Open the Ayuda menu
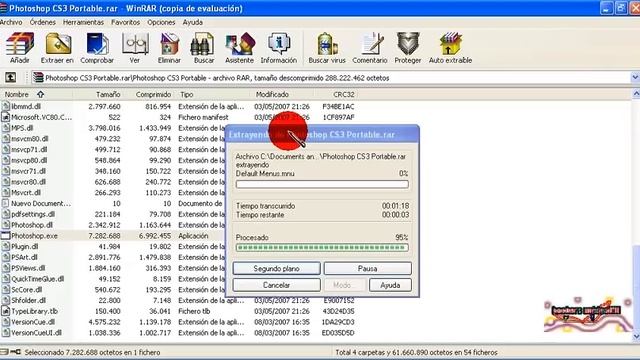Viewport: 640px width, 360px height. 193,22
